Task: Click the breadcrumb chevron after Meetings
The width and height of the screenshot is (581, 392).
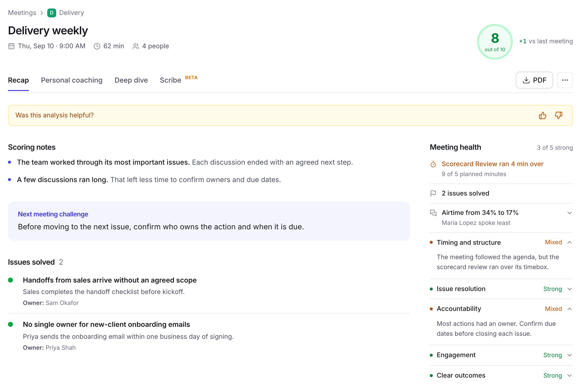Action: pyautogui.click(x=42, y=13)
